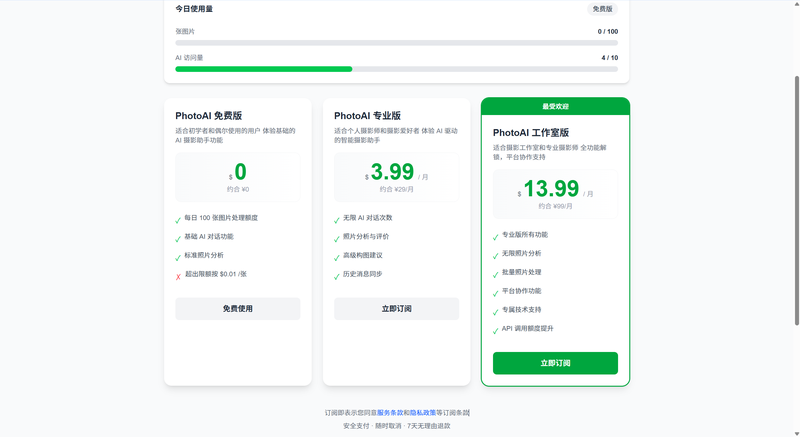The image size is (800, 437).
Task: Click the 13.99 monthly price
Action: tap(551, 189)
